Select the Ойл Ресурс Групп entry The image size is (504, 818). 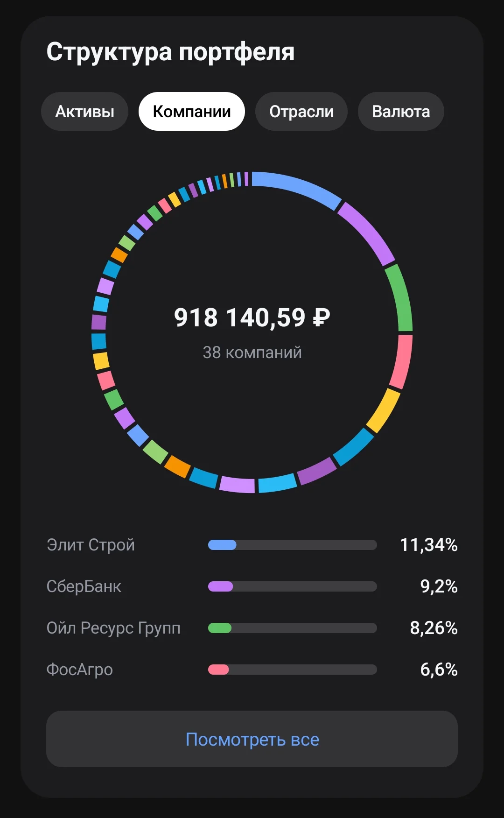[252, 628]
